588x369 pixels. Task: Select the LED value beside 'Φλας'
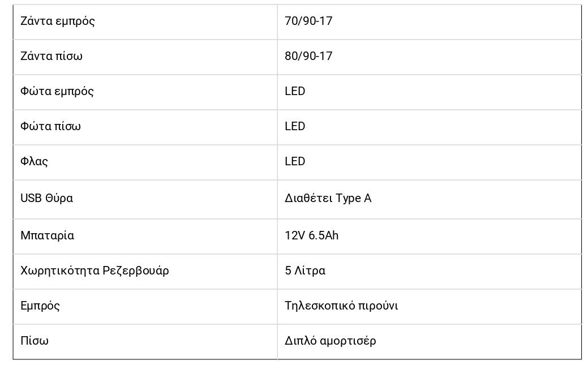pyautogui.click(x=295, y=161)
